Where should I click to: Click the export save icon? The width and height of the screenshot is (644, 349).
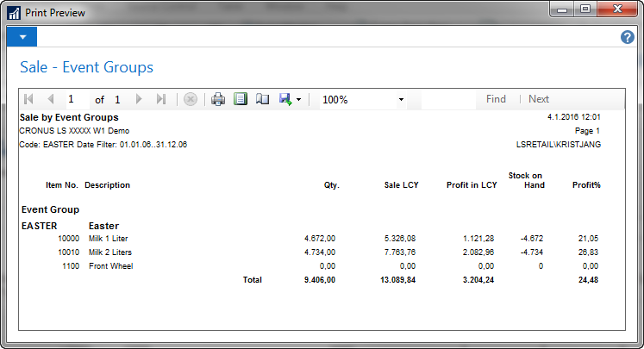[x=284, y=99]
